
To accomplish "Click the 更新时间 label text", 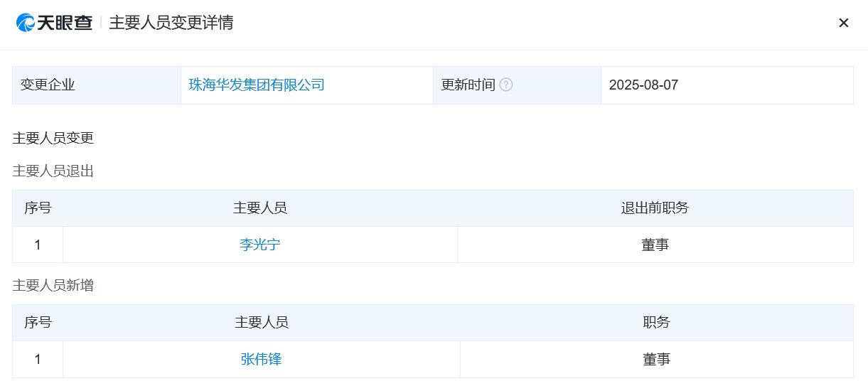I will point(468,85).
